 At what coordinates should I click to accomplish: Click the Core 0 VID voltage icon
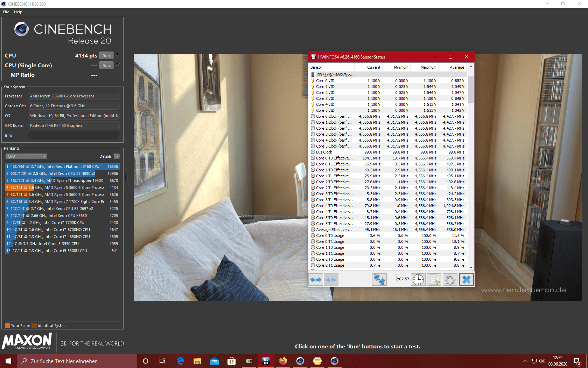click(x=313, y=81)
